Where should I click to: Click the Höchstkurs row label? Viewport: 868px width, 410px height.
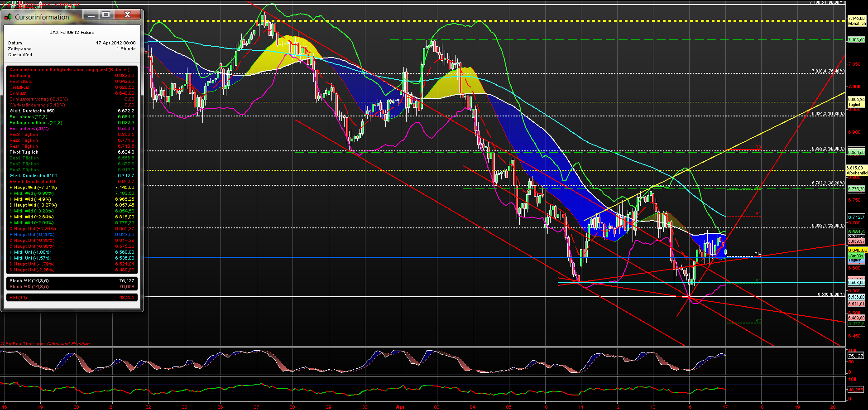[21, 82]
